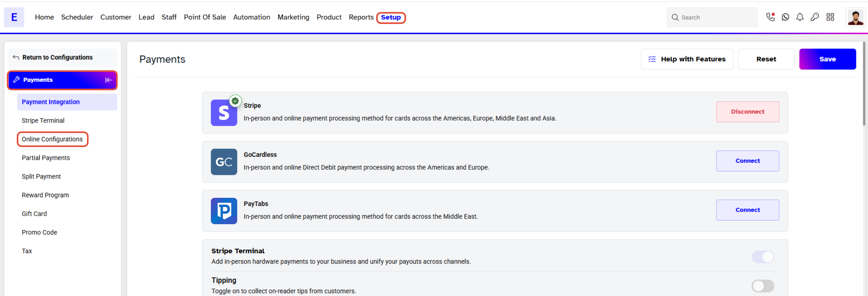This screenshot has height=296, width=868.
Task: Open the WhatsApp chat icon
Action: click(785, 17)
